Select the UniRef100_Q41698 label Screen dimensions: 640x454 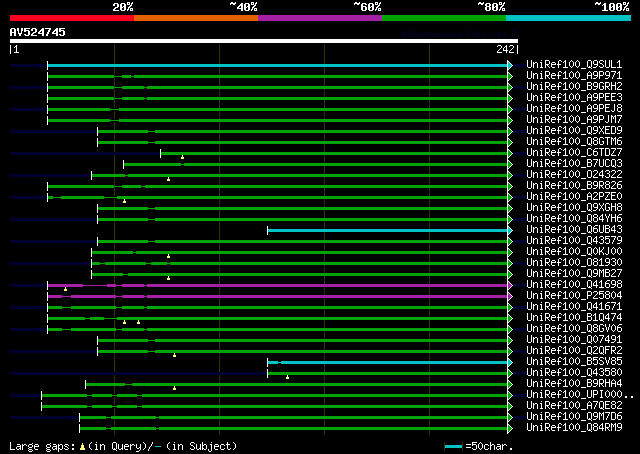[574, 285]
